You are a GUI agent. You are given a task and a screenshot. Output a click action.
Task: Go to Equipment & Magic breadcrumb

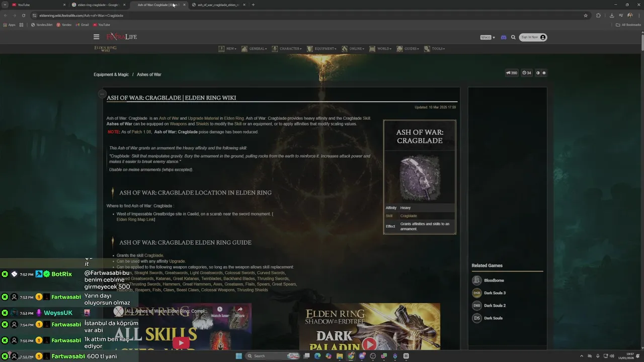click(x=111, y=74)
